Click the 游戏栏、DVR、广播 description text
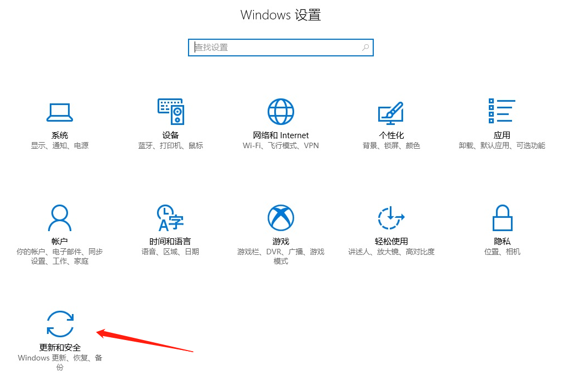Image resolution: width=564 pixels, height=392 pixels. [x=280, y=256]
